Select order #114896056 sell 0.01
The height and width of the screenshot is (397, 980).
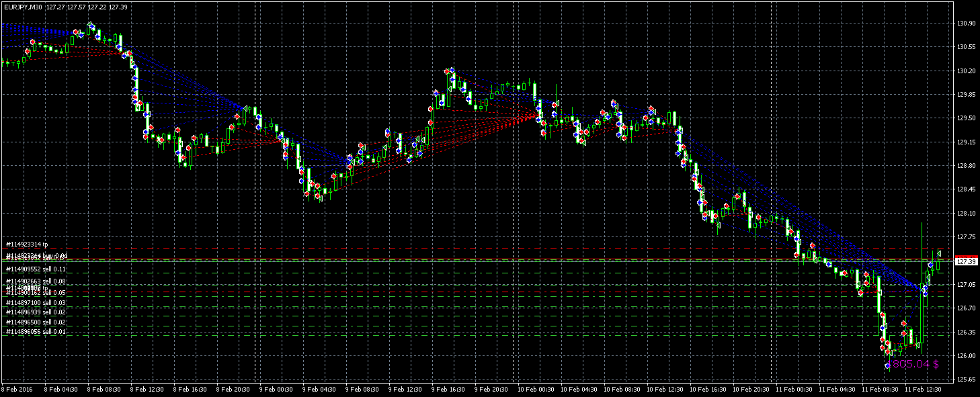(x=36, y=332)
